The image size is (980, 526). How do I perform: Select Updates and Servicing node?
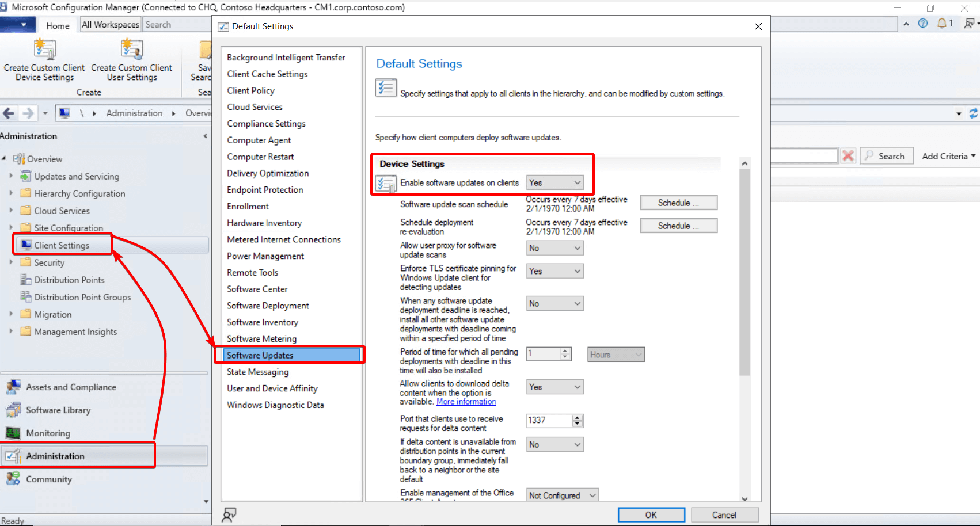pyautogui.click(x=77, y=176)
